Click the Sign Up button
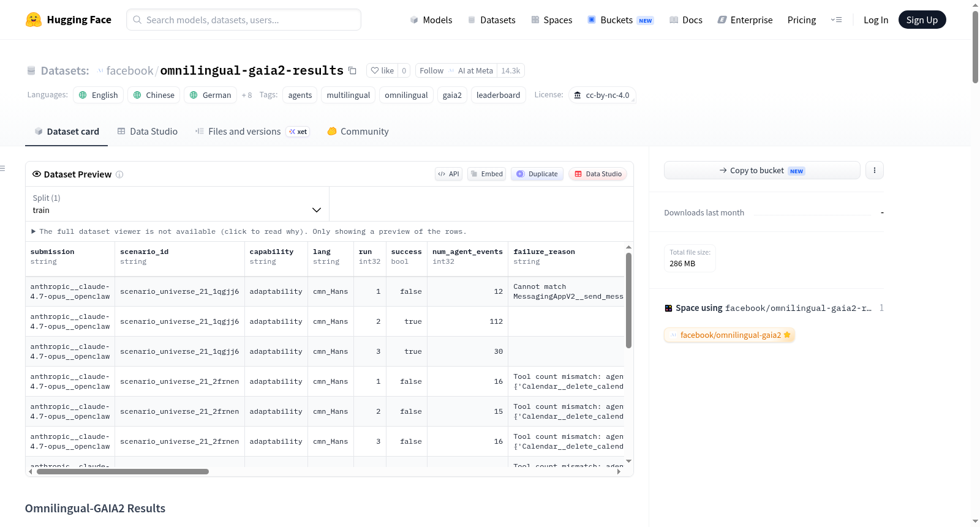 coord(922,20)
